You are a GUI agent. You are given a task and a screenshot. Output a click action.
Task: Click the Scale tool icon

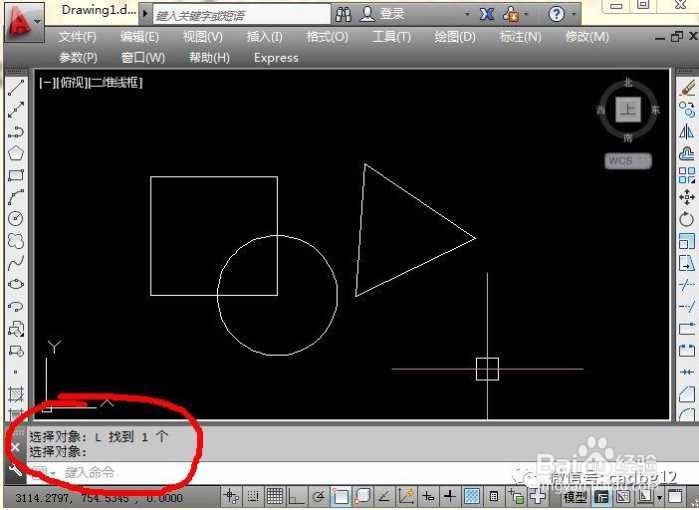[687, 241]
